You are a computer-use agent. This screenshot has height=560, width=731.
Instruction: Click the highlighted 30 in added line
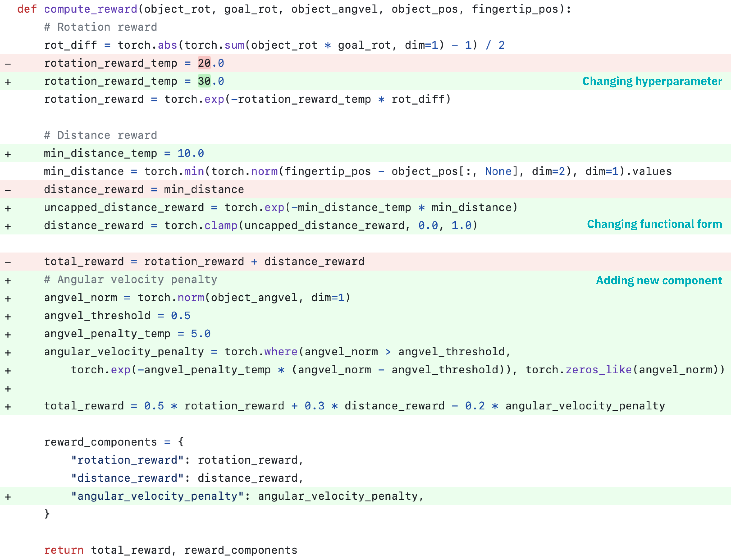tap(204, 81)
